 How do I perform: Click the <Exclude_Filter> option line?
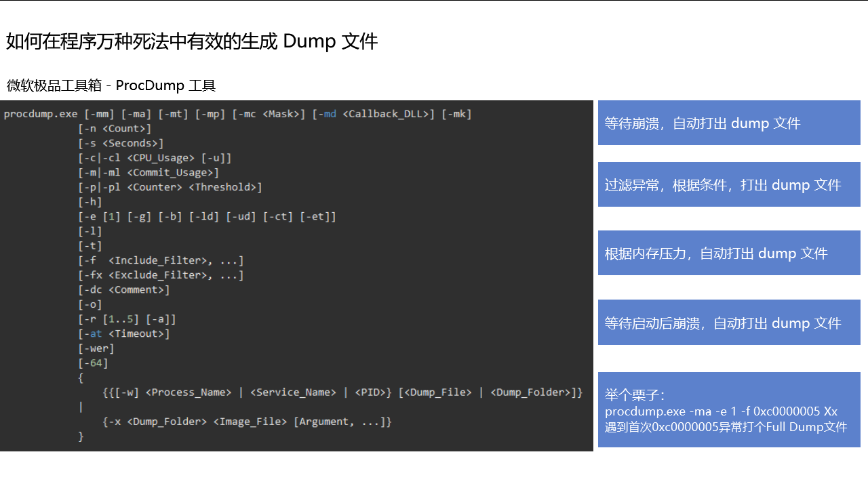[161, 275]
